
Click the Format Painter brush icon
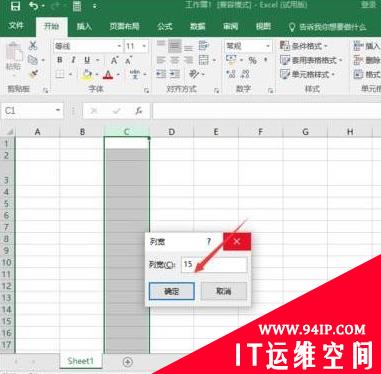click(x=33, y=74)
